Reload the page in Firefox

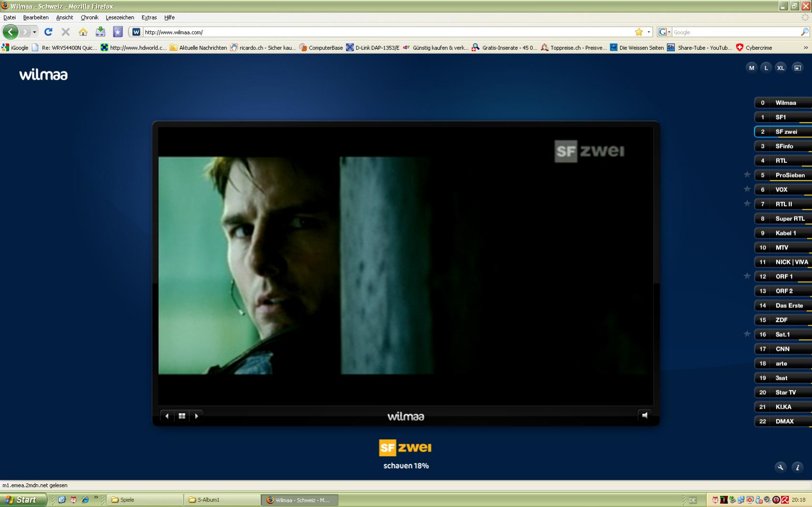click(48, 32)
